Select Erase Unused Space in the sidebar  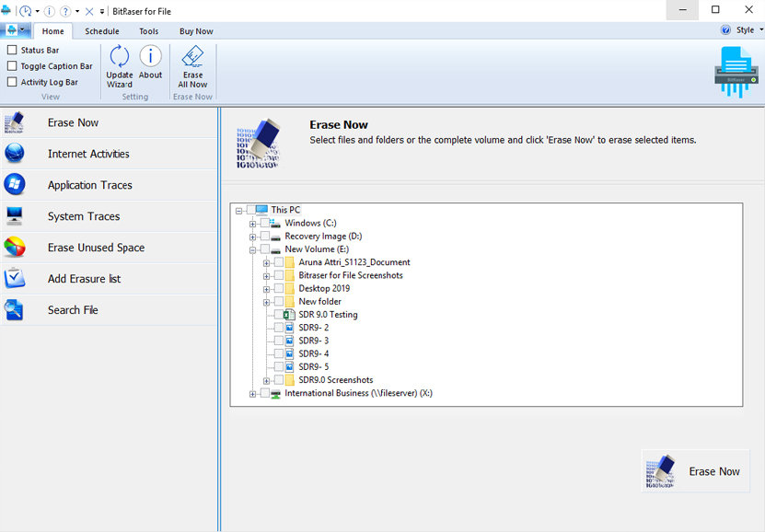(110, 248)
